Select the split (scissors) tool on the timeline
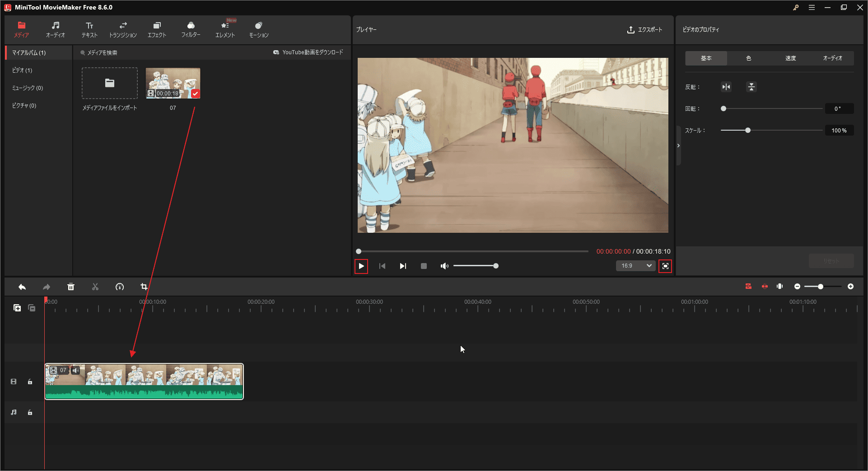 [95, 287]
